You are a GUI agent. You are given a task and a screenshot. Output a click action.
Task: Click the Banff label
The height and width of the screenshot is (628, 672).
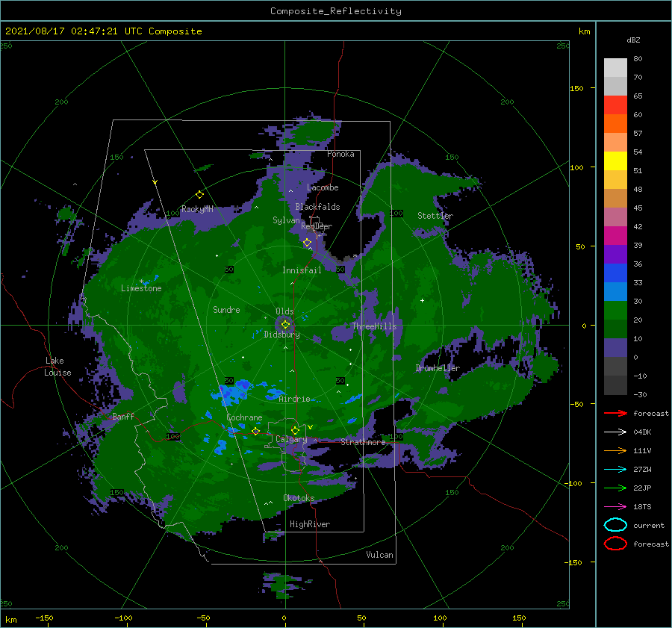coord(123,416)
